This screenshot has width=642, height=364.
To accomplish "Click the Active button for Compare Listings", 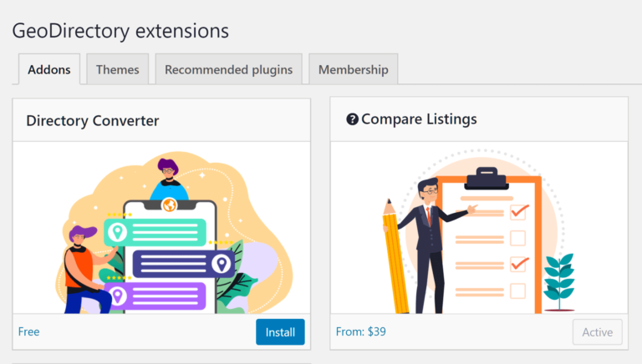I will click(597, 331).
